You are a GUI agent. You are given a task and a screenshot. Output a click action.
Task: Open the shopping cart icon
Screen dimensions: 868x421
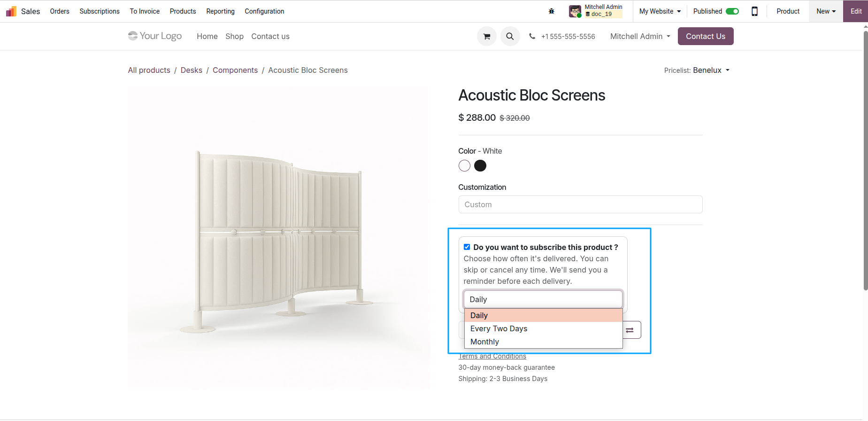(487, 36)
